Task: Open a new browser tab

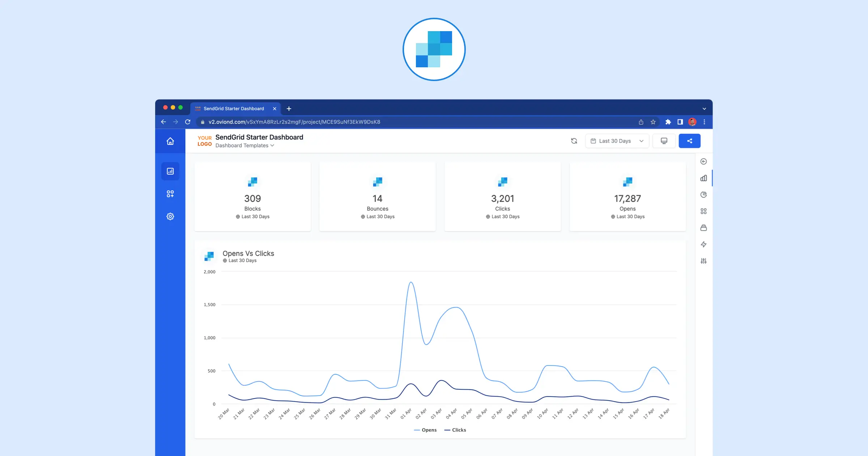Action: point(289,109)
